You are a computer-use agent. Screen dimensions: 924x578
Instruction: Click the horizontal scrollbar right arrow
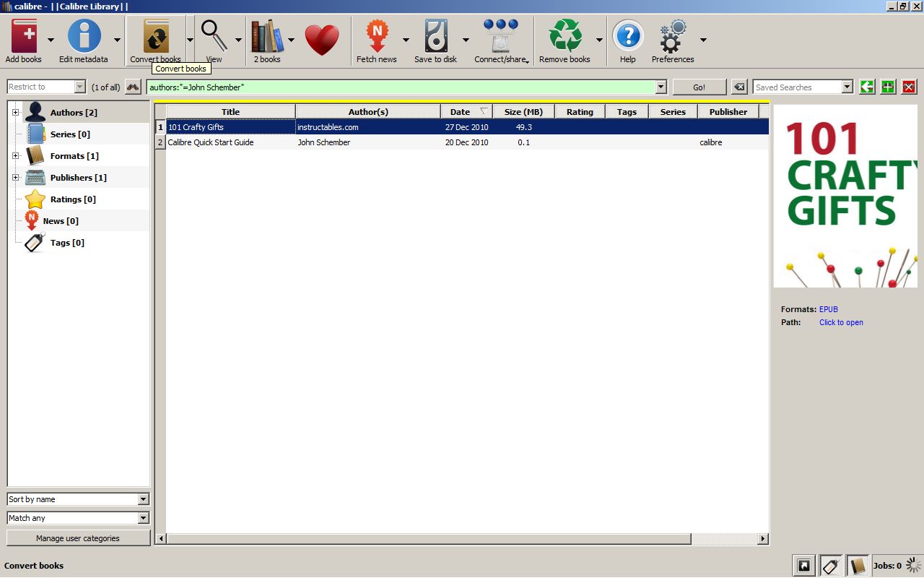763,539
